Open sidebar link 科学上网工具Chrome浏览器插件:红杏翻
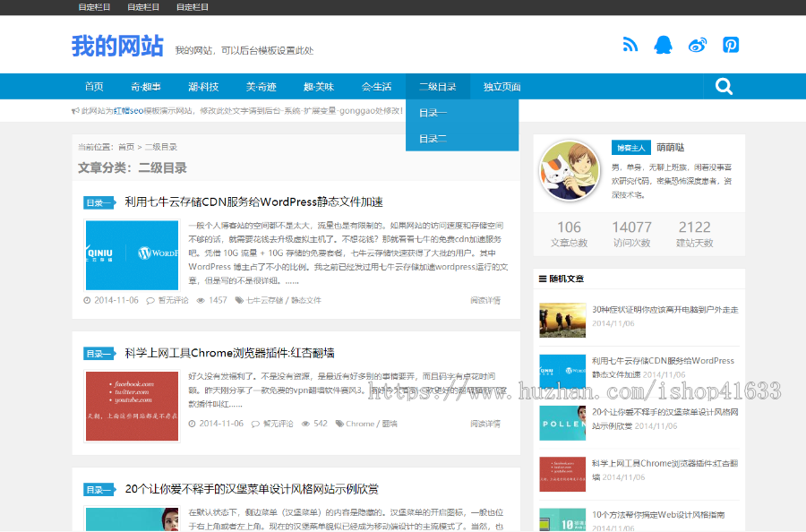Screen dimensions: 806x532 [x=665, y=463]
